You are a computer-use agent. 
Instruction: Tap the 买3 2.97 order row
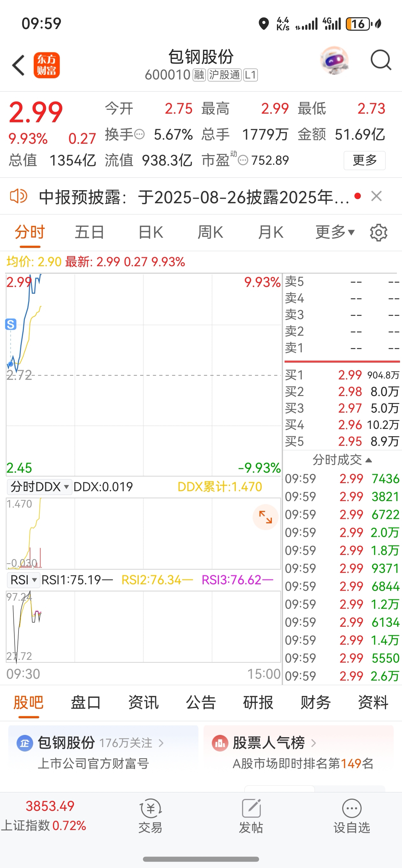tap(342, 408)
